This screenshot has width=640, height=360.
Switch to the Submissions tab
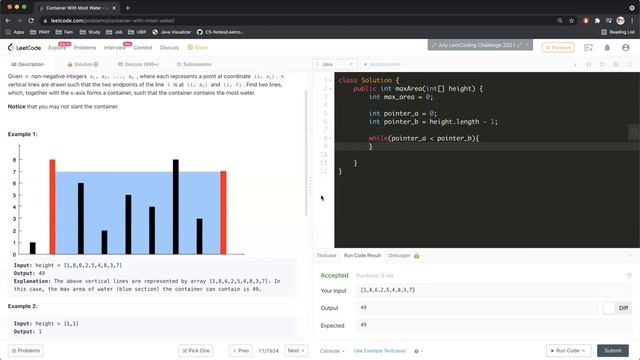[x=194, y=64]
